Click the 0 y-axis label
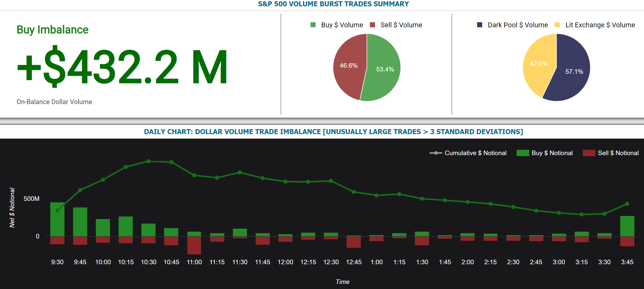The width and height of the screenshot is (644, 289). coord(37,236)
